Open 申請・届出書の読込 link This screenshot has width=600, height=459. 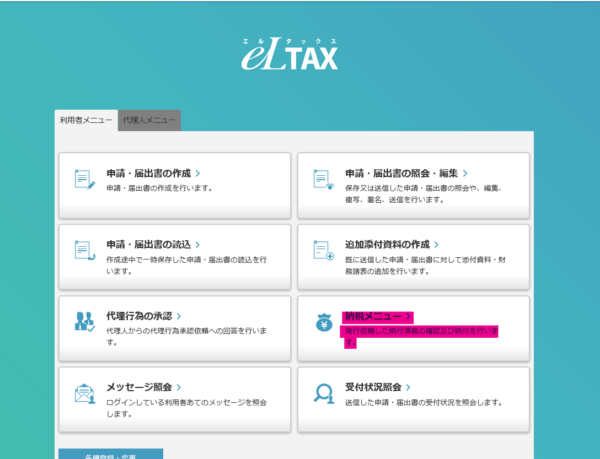(148, 244)
